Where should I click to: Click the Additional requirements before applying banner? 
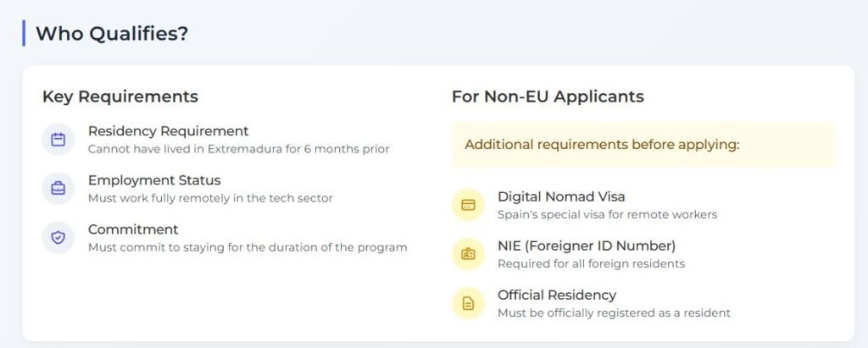click(x=643, y=145)
